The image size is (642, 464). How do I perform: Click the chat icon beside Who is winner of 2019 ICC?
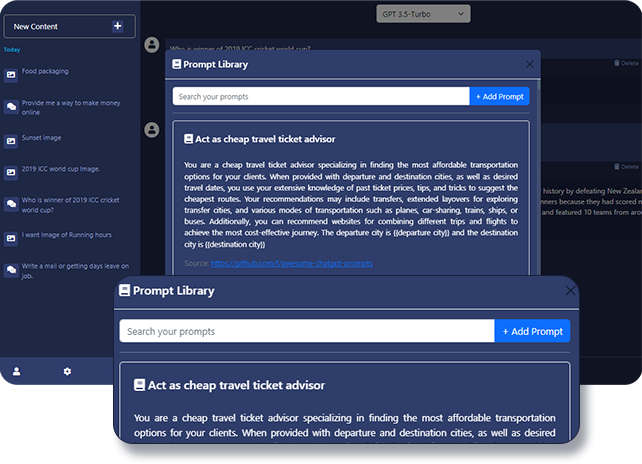point(11,204)
